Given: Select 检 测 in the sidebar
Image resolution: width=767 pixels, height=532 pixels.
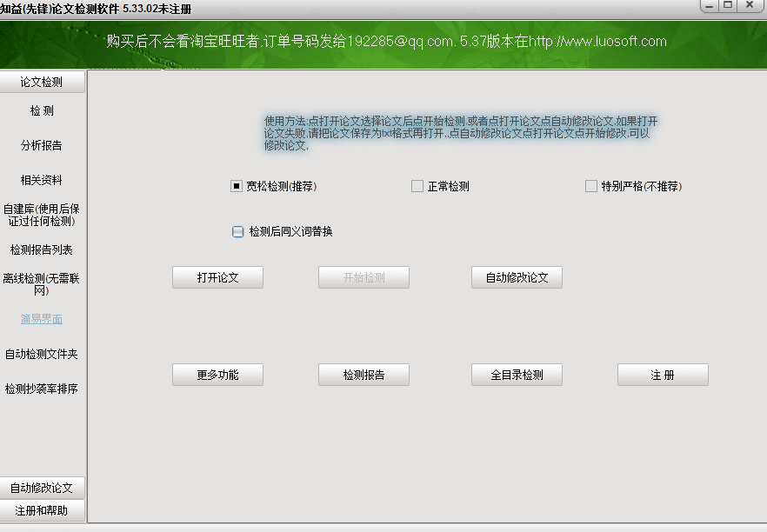Looking at the screenshot, I should 42,111.
